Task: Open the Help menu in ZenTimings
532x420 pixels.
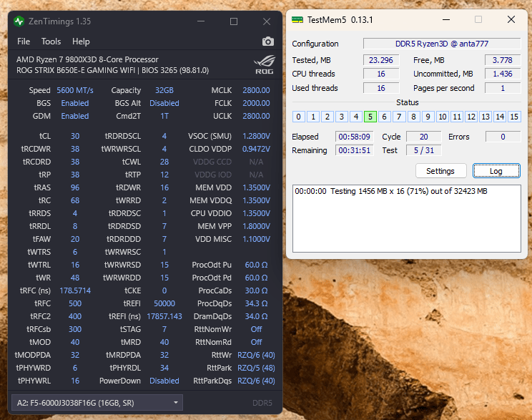Action: [81, 41]
